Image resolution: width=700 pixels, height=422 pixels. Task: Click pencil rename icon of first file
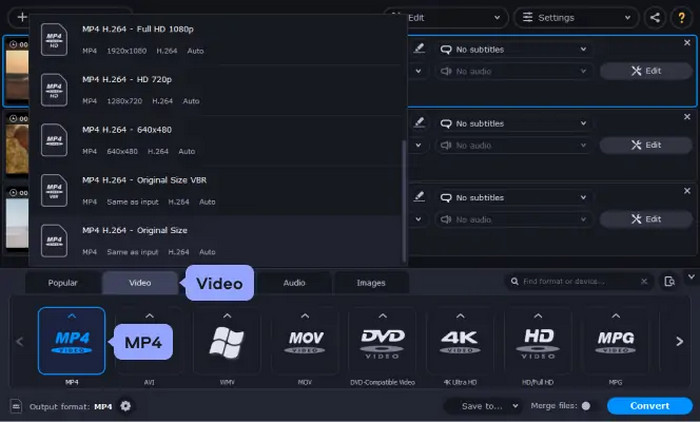(x=419, y=48)
